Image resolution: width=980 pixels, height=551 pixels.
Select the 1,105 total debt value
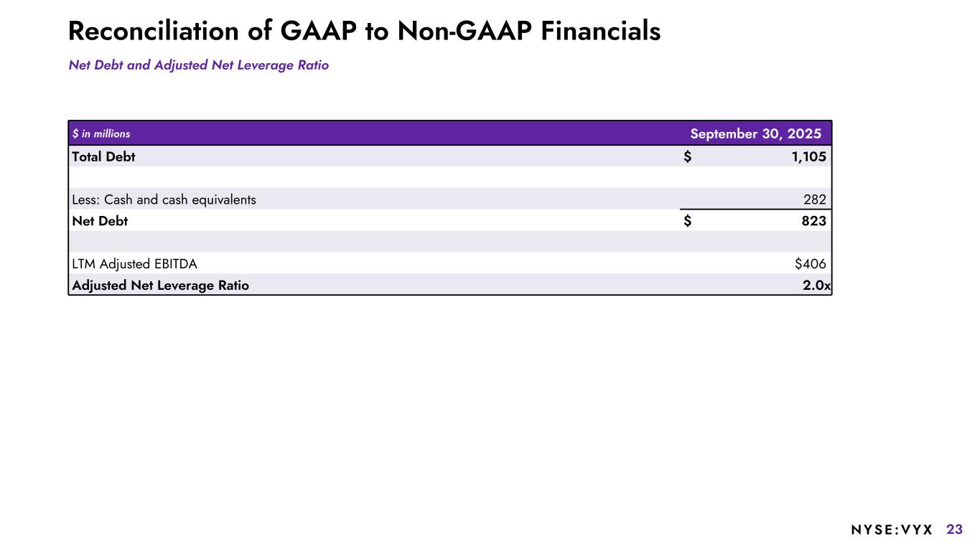click(808, 156)
